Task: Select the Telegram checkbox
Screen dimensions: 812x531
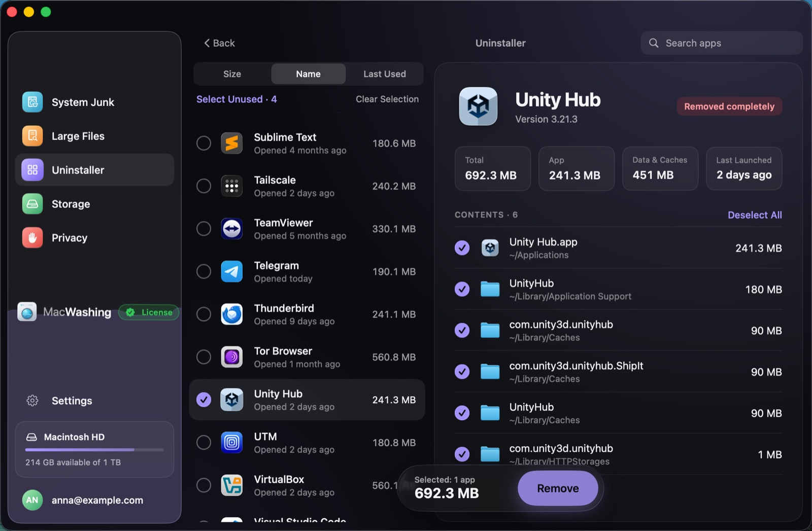Action: [x=204, y=272]
